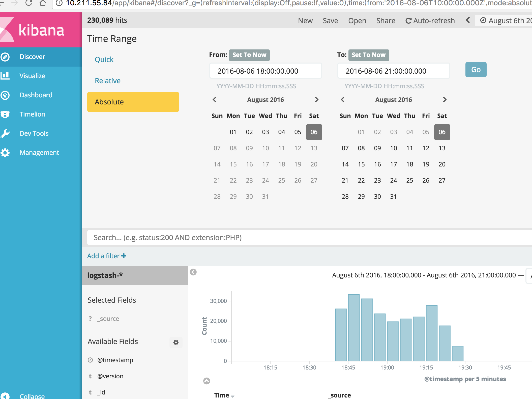Go to previous month in From calendar
Screen dimensions: 532x399
215,100
